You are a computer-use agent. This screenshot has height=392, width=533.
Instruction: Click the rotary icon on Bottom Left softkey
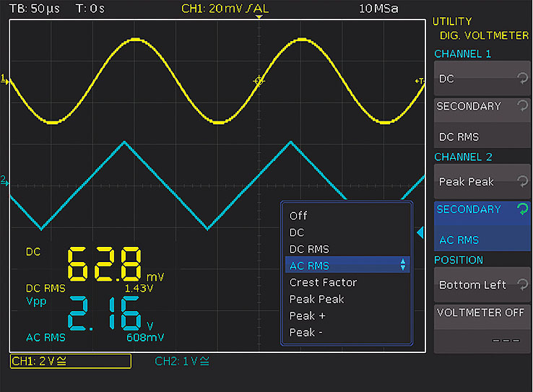coord(522,285)
